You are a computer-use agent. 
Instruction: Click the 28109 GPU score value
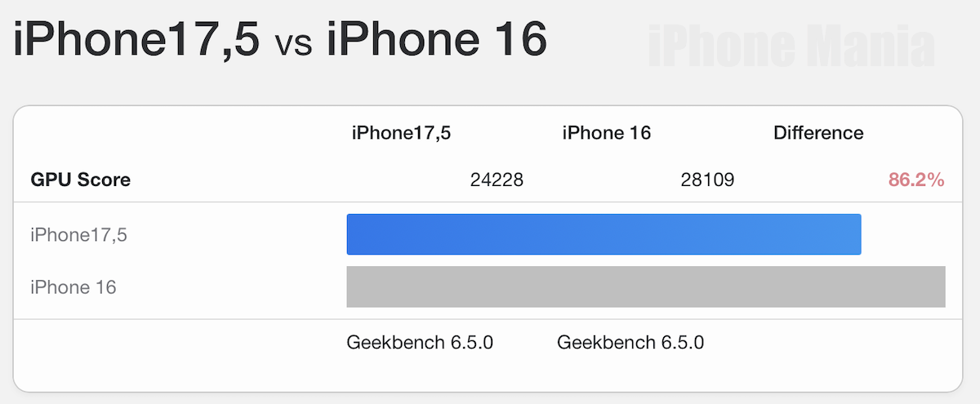[x=707, y=180]
